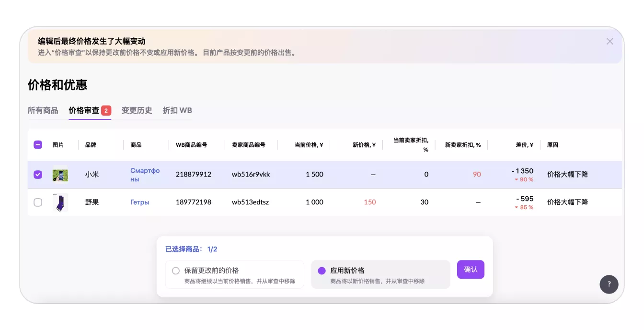Open the 折扣 WB tab
644x330 pixels.
tap(177, 110)
